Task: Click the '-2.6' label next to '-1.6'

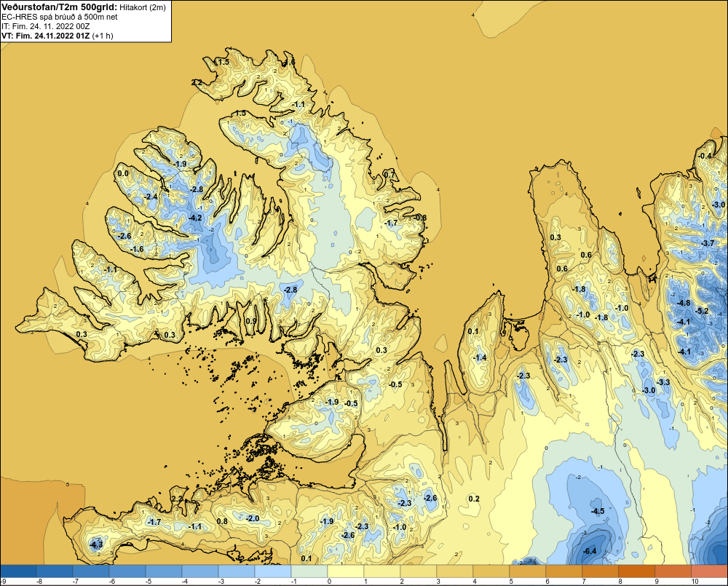Action: (x=124, y=236)
